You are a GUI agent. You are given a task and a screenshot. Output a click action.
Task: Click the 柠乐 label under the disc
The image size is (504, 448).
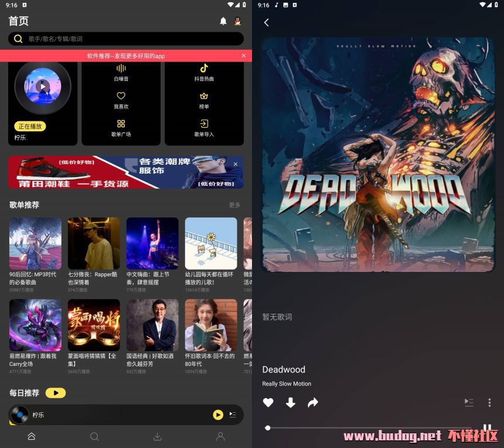[x=20, y=138]
